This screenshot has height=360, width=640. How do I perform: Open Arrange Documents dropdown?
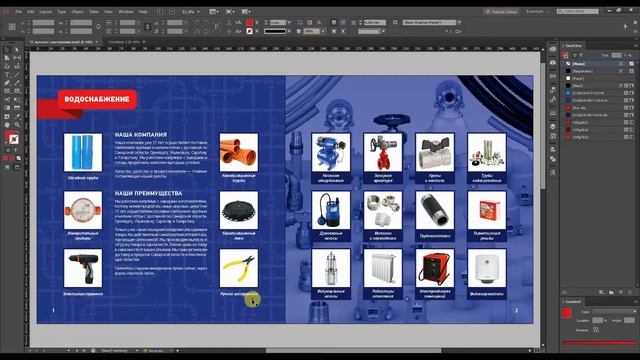[246, 12]
